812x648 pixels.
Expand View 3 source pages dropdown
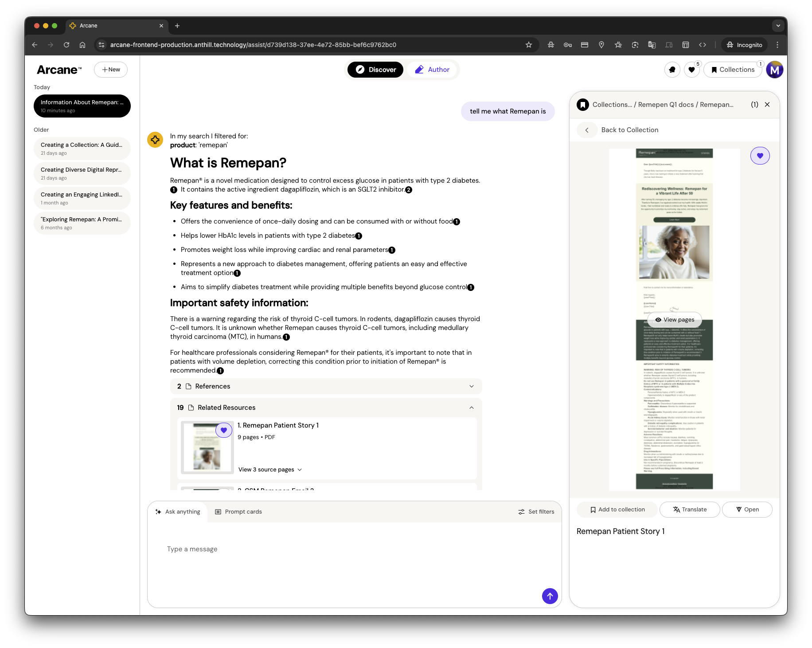[x=270, y=470]
